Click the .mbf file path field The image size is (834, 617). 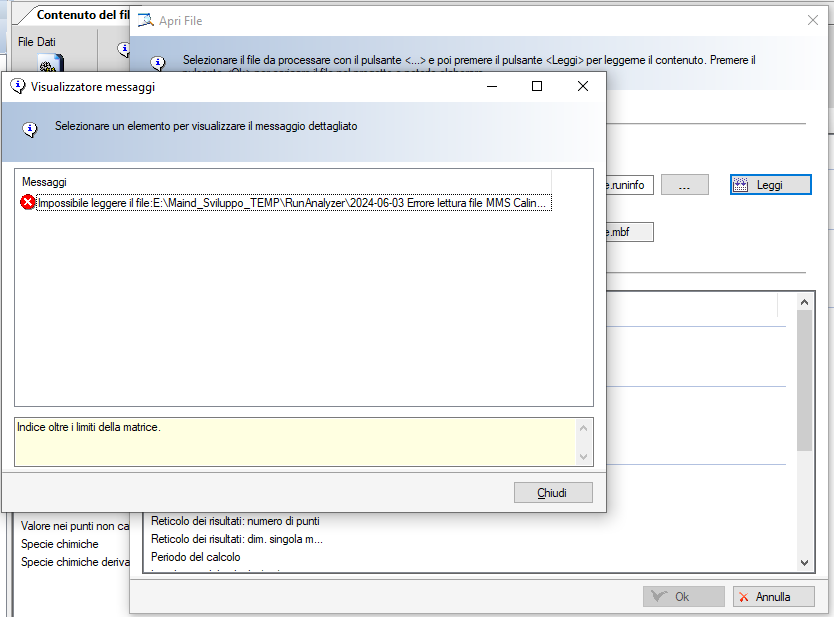[630, 232]
